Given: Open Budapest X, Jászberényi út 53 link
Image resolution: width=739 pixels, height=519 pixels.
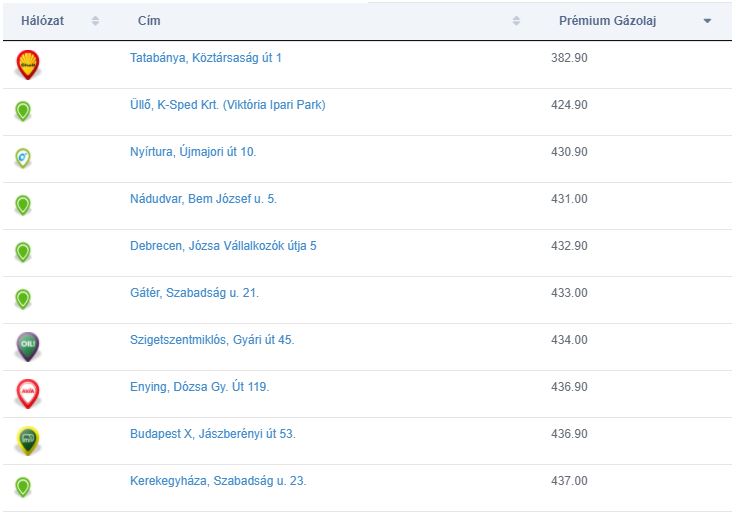Looking at the screenshot, I should coord(213,434).
